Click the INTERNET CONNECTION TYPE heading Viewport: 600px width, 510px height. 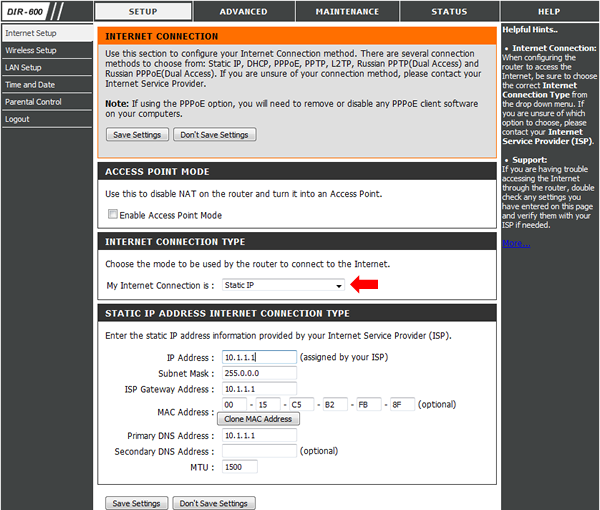pyautogui.click(x=175, y=242)
